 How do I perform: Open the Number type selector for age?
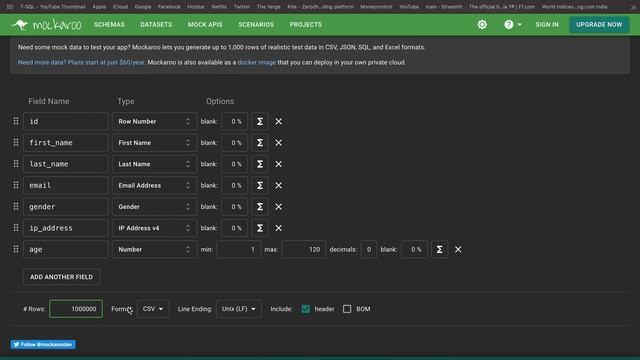(154, 249)
